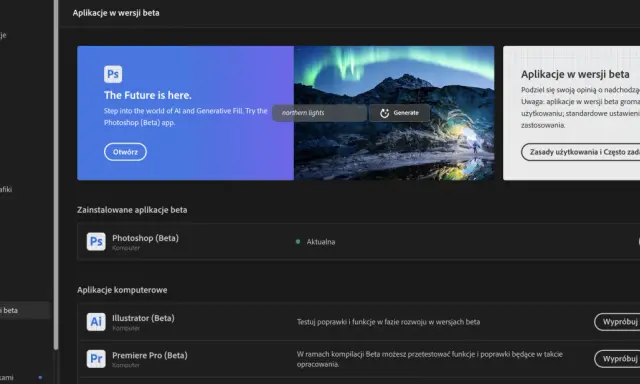Click the Aktualna status text

click(x=321, y=242)
